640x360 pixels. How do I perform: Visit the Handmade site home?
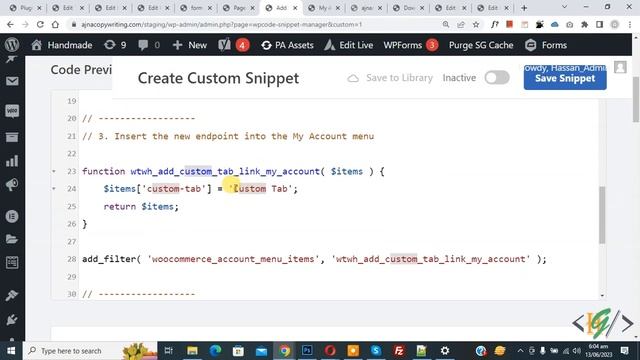tap(62, 45)
